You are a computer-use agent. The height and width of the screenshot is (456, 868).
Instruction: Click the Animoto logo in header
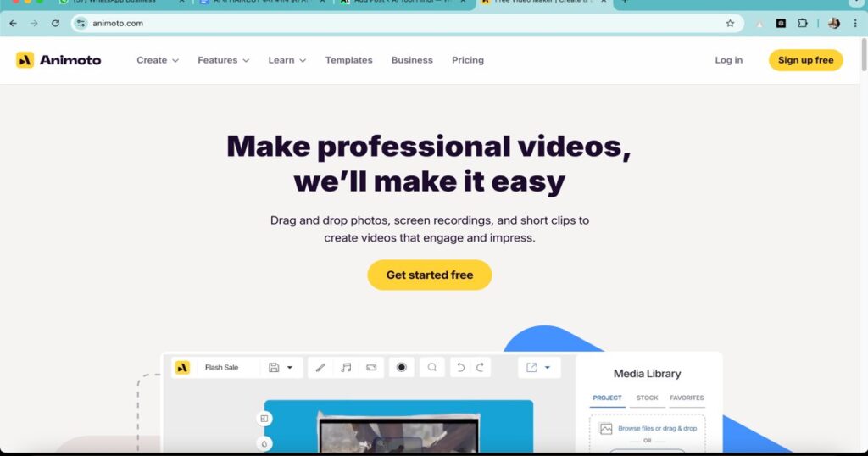point(58,60)
